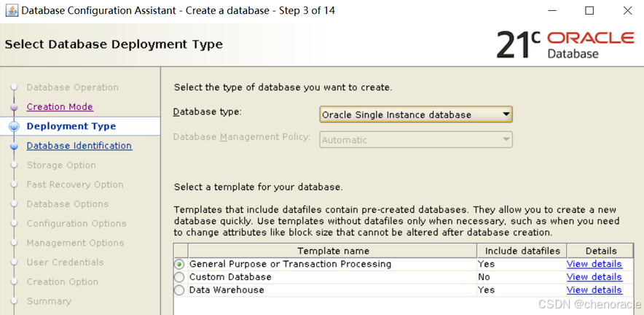644x315 pixels.
Task: Open the Database Management Policy dropdown
Action: [x=416, y=140]
